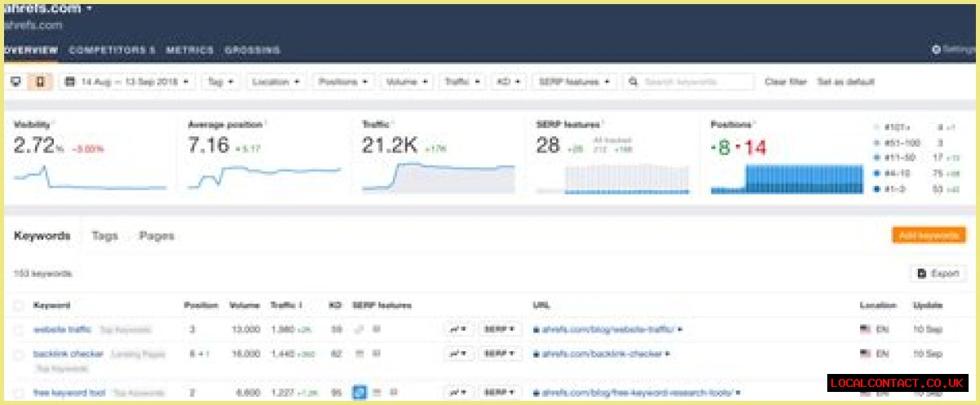Viewport: 980px width, 405px height.
Task: Select the mobile device icon
Action: point(38,82)
